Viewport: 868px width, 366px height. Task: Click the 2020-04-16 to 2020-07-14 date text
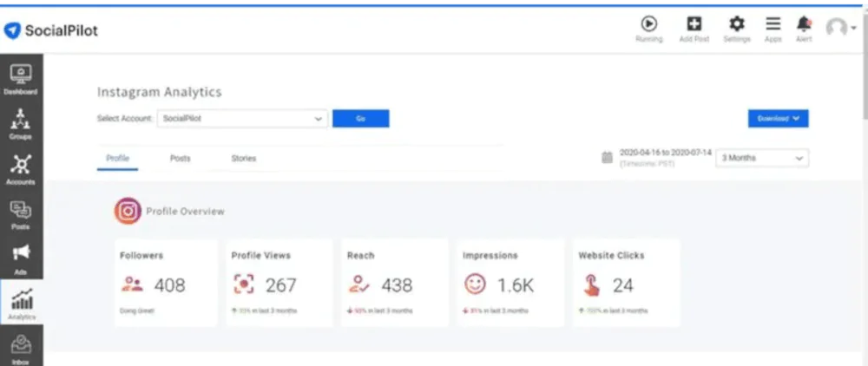[666, 153]
